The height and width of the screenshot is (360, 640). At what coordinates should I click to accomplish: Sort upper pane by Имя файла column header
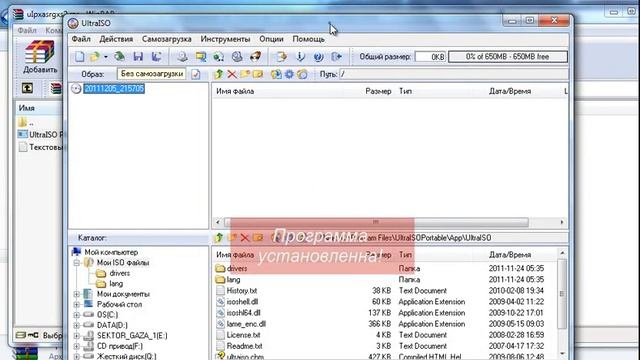click(x=235, y=91)
